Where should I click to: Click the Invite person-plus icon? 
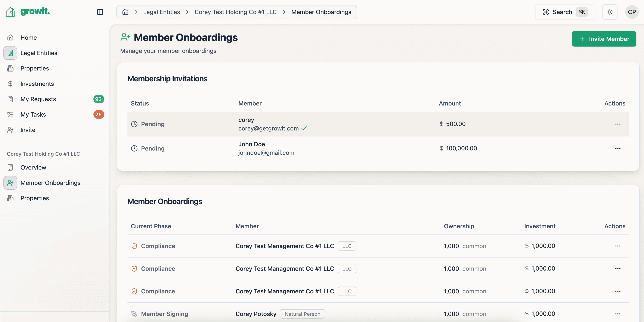(10, 130)
